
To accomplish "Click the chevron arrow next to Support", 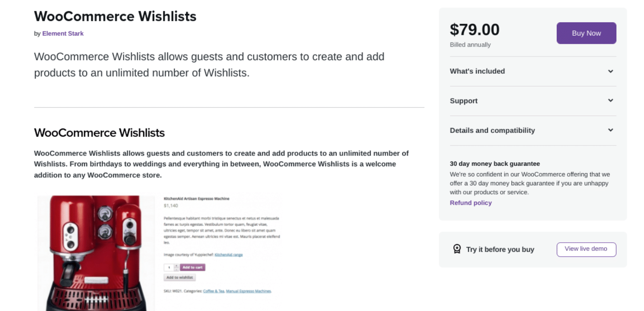I will tap(610, 100).
